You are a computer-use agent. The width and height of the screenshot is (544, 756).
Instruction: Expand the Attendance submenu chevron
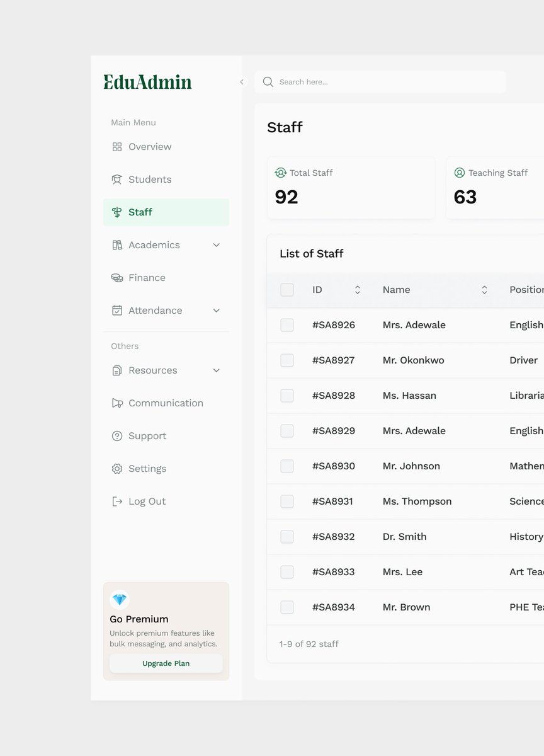(217, 311)
